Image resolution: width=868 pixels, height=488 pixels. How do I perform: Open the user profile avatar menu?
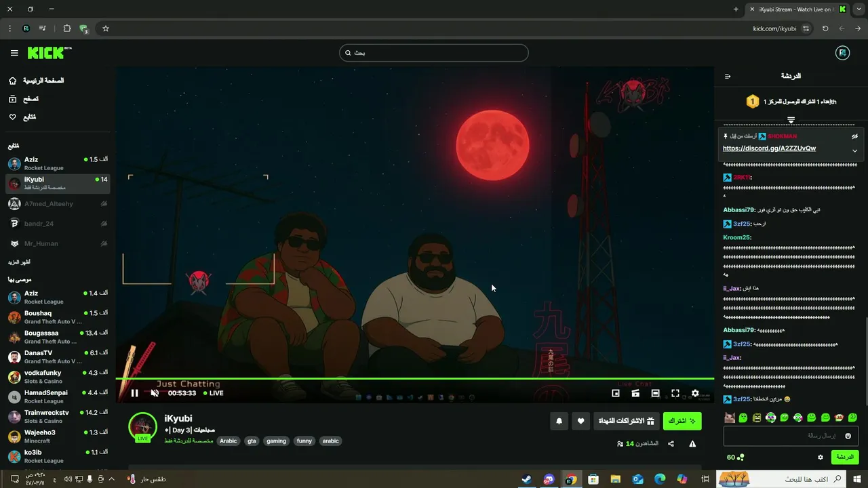(842, 53)
